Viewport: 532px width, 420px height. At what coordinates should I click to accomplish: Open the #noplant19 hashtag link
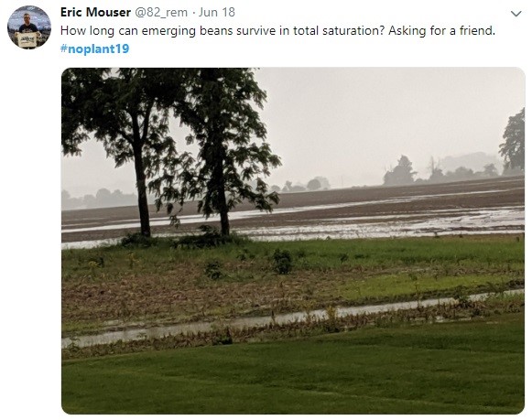click(x=95, y=48)
